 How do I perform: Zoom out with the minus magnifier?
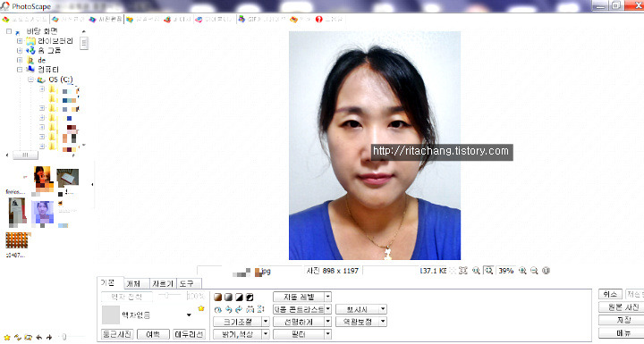(534, 271)
